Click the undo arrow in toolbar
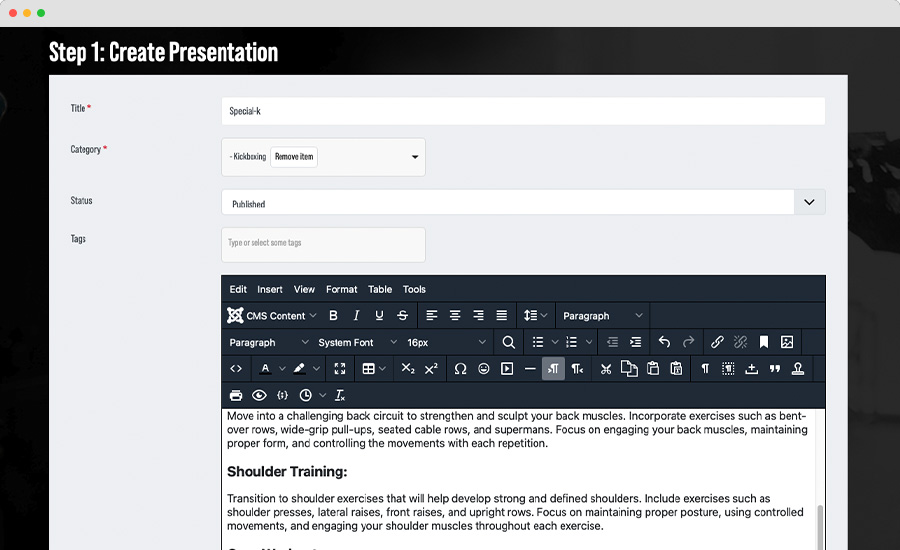Image resolution: width=900 pixels, height=550 pixels. point(664,342)
